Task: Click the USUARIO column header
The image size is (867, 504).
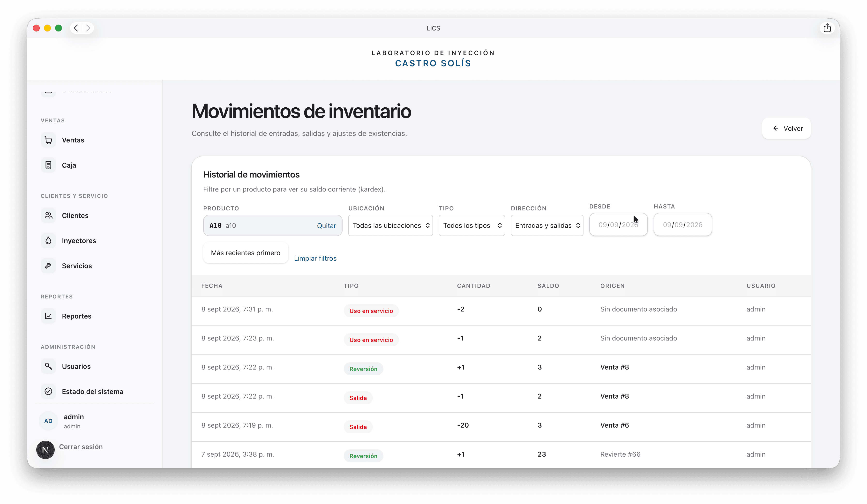Action: click(761, 286)
